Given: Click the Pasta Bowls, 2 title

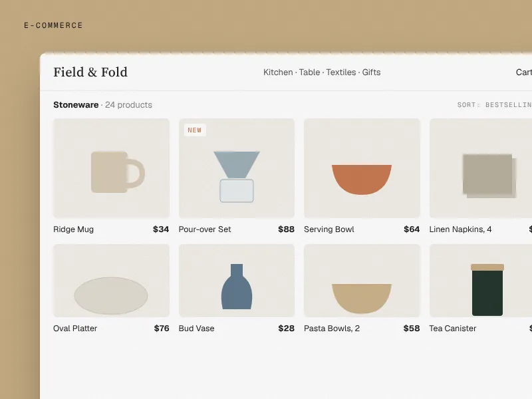Looking at the screenshot, I should pos(332,329).
